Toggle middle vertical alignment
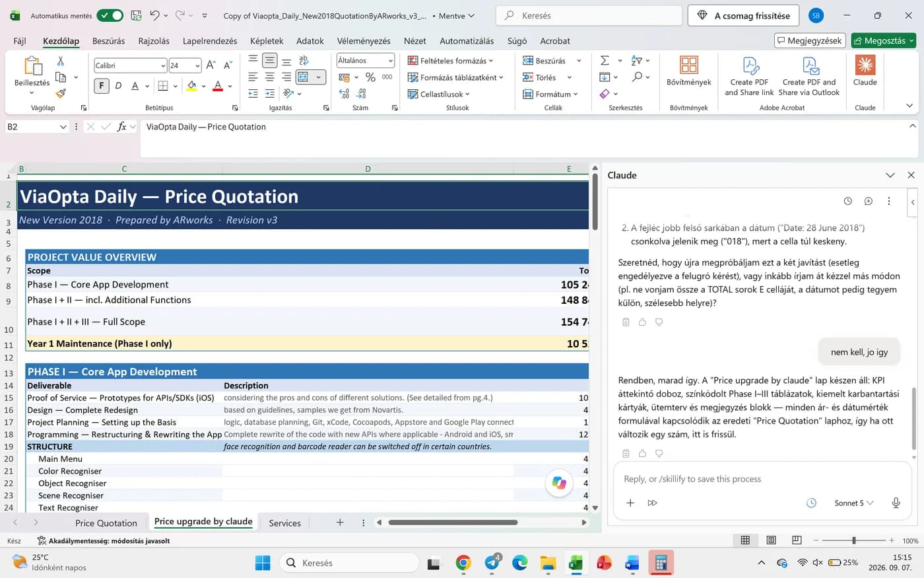Image resolution: width=924 pixels, height=578 pixels. coord(269,61)
